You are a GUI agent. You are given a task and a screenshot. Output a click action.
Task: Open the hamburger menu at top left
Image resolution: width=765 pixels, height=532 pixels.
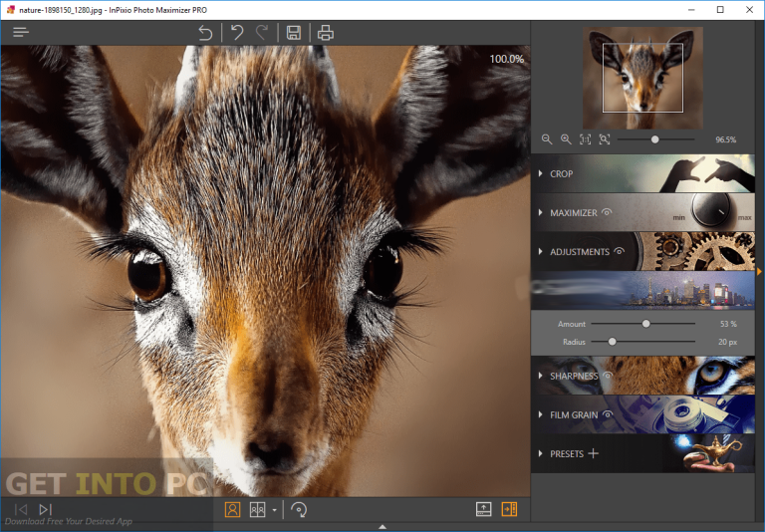coord(21,33)
